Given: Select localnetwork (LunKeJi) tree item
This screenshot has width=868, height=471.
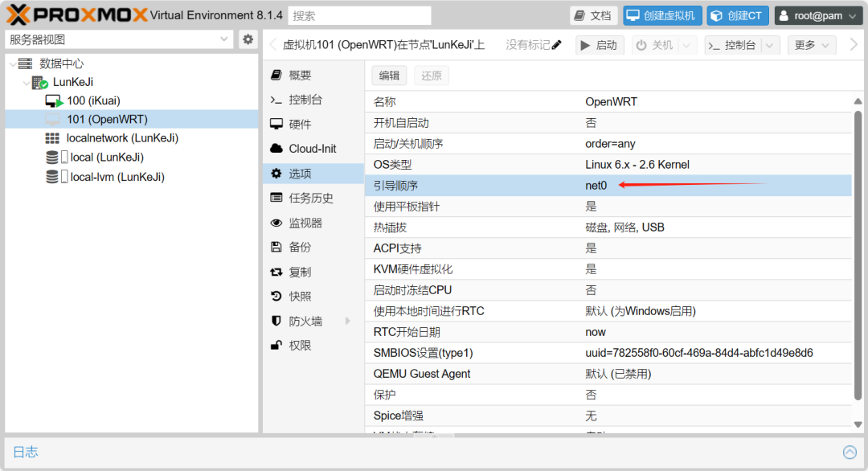Looking at the screenshot, I should coord(132,138).
